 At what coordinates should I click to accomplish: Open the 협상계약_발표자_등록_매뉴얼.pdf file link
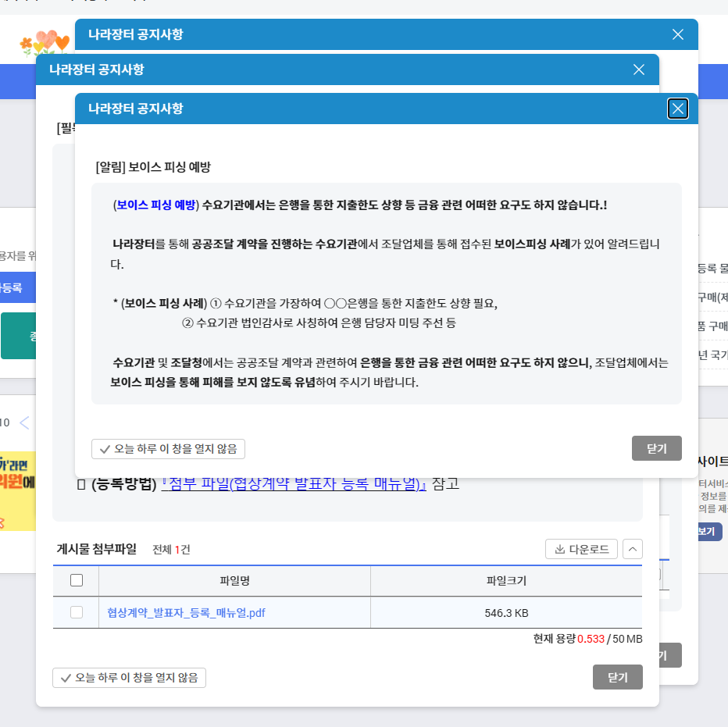pos(186,613)
